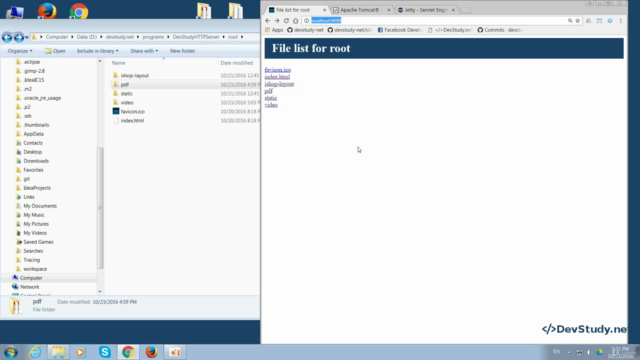Open the index.html link
Image resolution: width=640 pixels, height=360 pixels.
277,77
